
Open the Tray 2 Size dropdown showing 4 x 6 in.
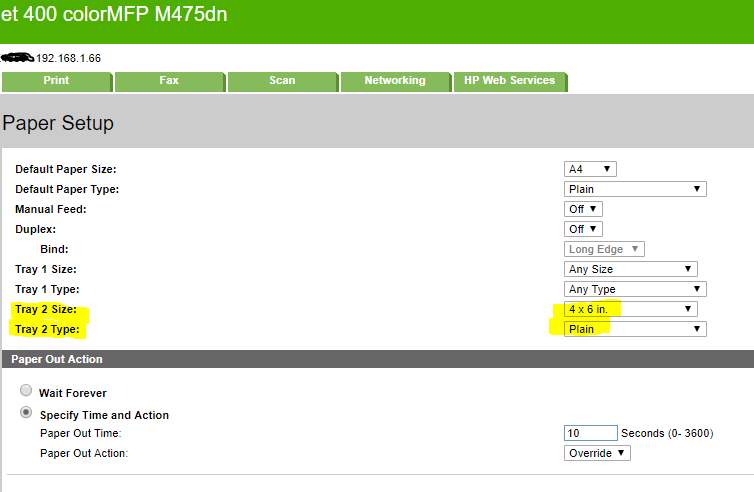pyautogui.click(x=630, y=309)
